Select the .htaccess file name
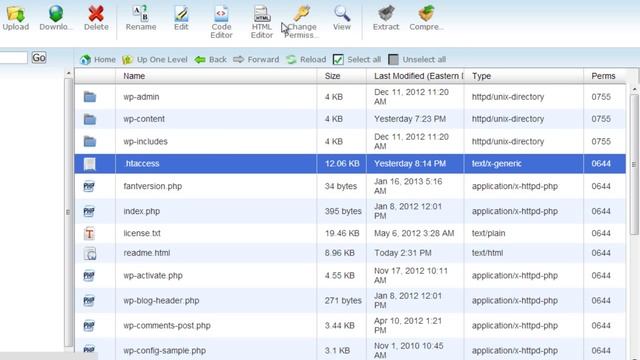640x360 pixels. tap(141, 164)
